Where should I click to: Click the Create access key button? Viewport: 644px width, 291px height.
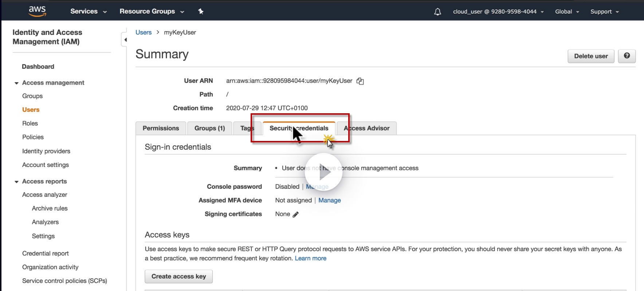point(178,276)
